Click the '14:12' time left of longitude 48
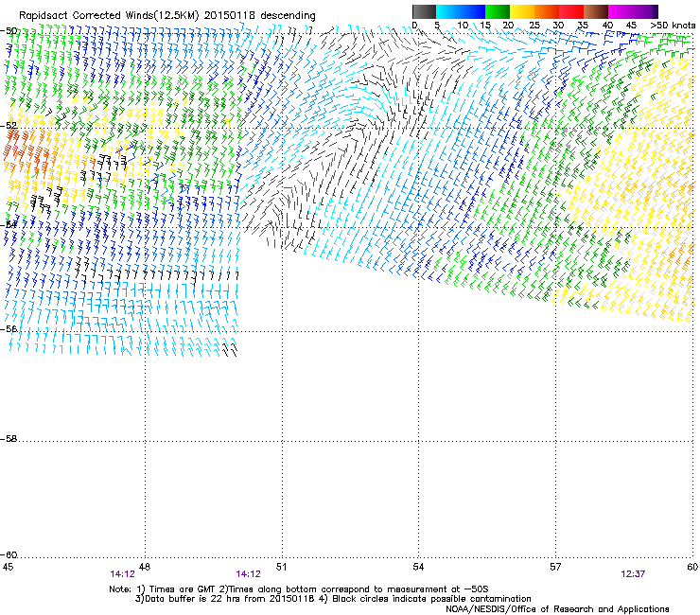Screen dimensions: 700x615 122,574
